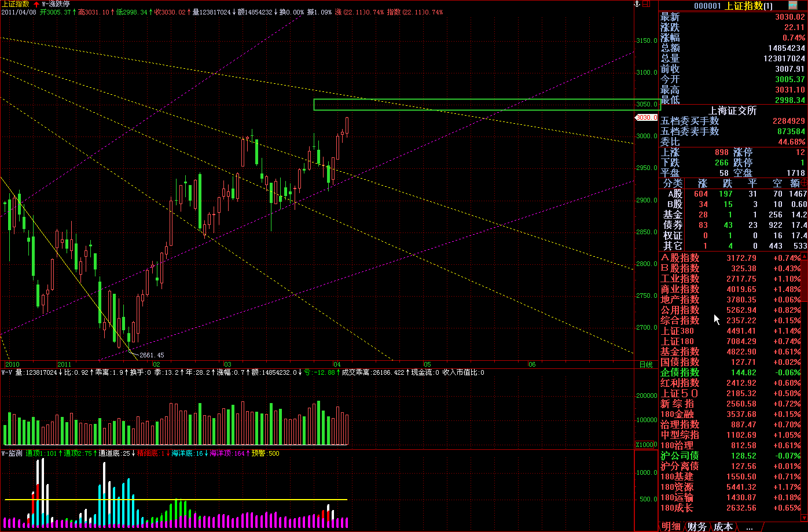Click the red up arrow beside 上证指数 title

pyautogui.click(x=36, y=3)
